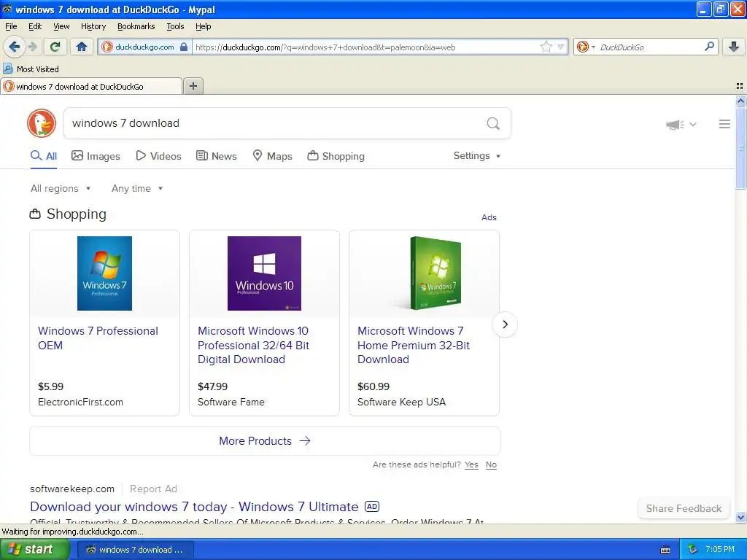Viewport: 747px width, 560px height.
Task: Click the Windows 7 Professional product image
Action: (x=105, y=273)
